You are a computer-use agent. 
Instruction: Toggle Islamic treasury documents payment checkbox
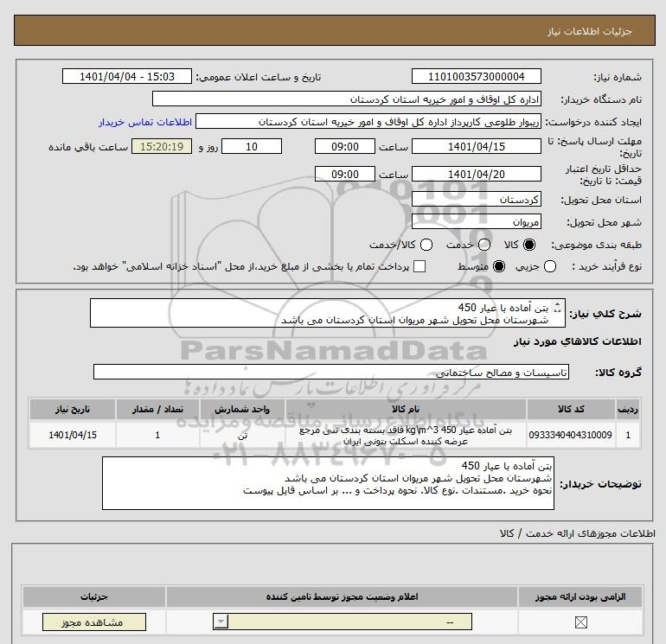419,266
